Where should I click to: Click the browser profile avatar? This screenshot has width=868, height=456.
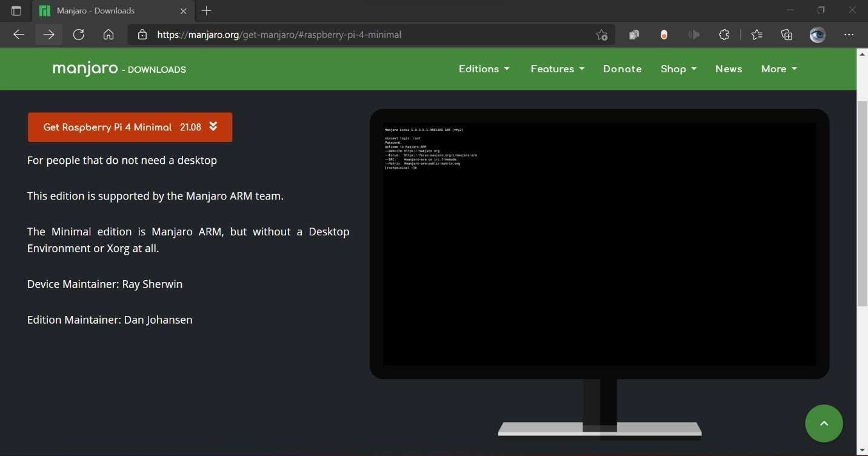click(817, 35)
